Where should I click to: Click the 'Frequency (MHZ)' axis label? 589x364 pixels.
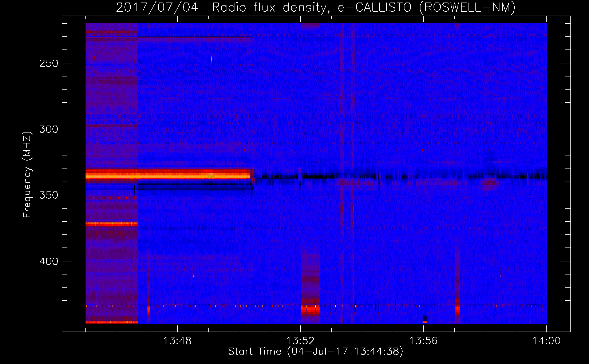[x=27, y=175]
